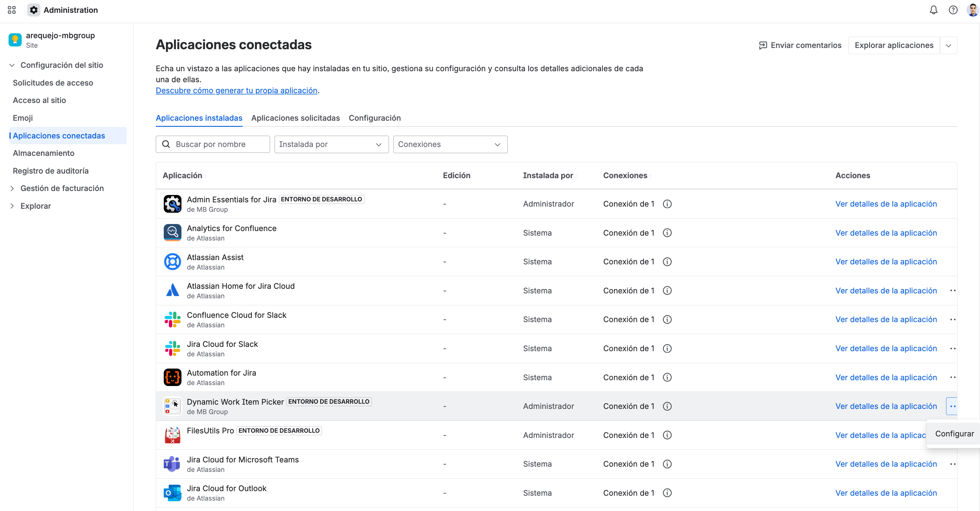This screenshot has width=980, height=511.
Task: Show connection info for Analytics for Confluence
Action: 667,233
